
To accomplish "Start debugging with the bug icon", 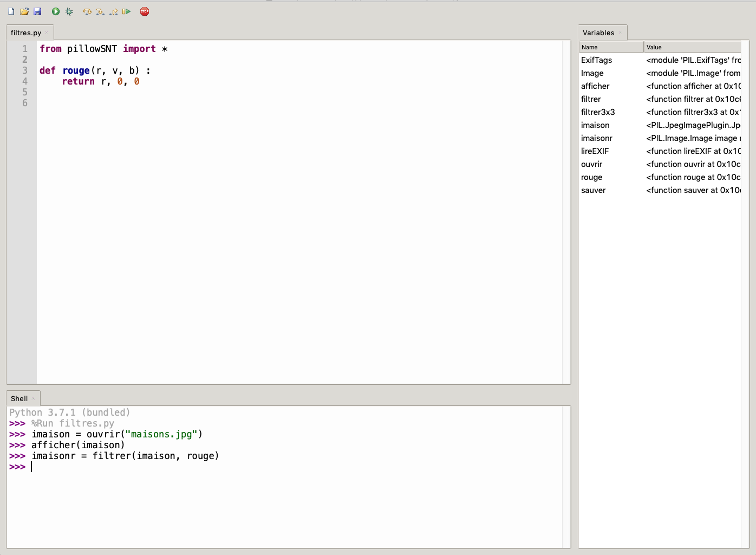I will tap(69, 11).
